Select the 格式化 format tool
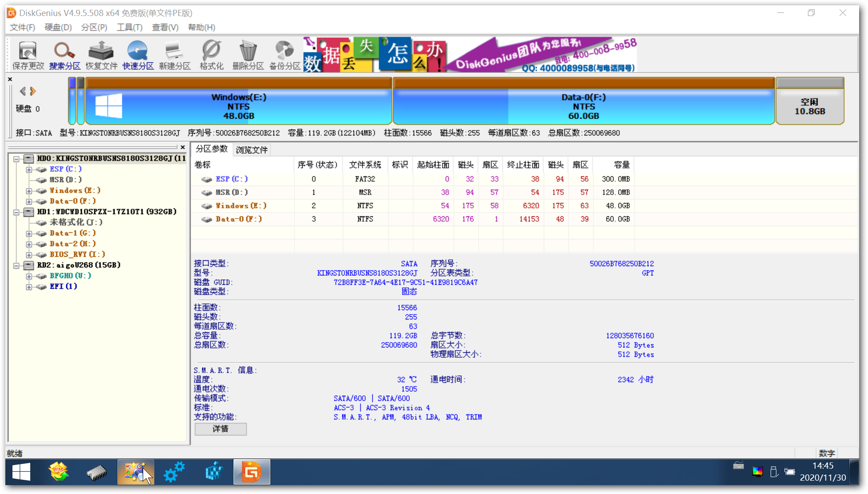Screen dimensions: 868x494 [211, 55]
